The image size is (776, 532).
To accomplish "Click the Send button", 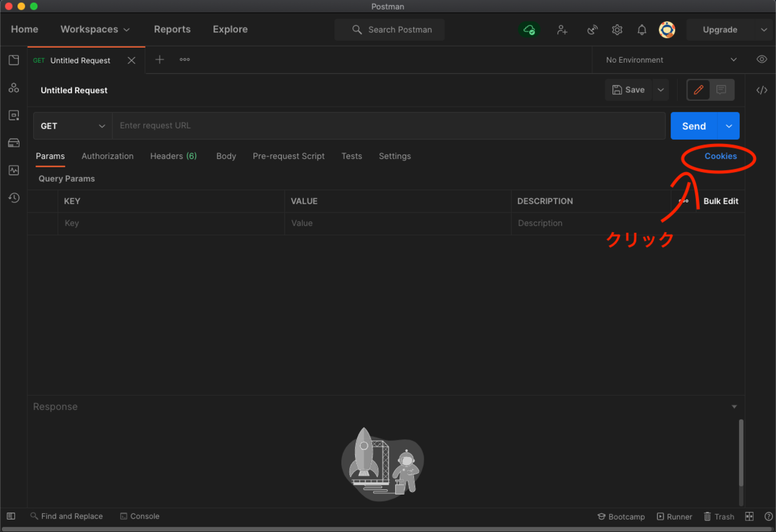I will (694, 126).
